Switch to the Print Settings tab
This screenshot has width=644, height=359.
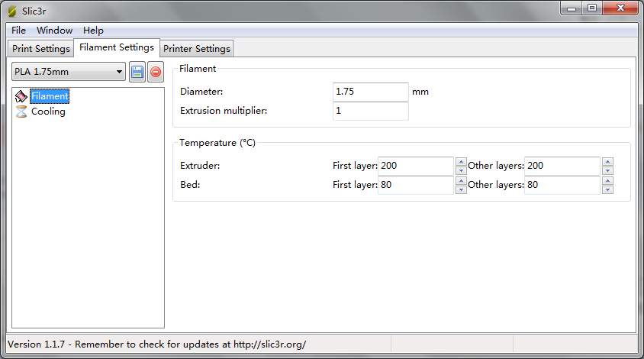pyautogui.click(x=41, y=49)
